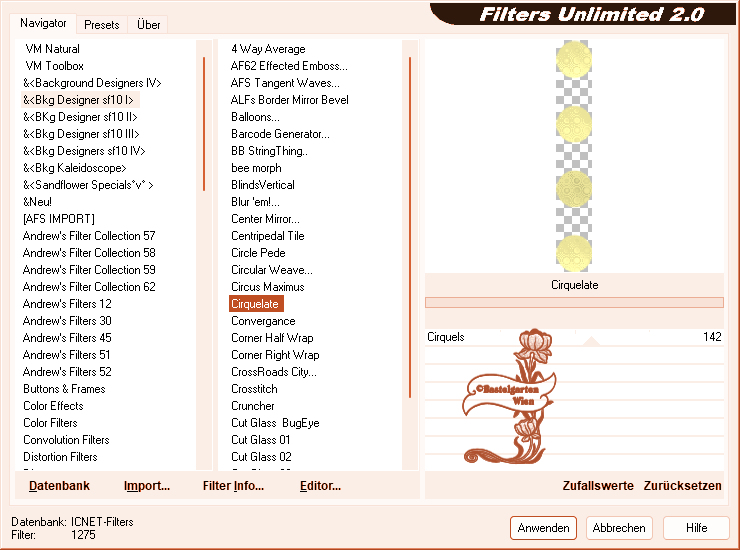The height and width of the screenshot is (550, 740).
Task: Select Andrew's Filters 30
Action: [67, 321]
